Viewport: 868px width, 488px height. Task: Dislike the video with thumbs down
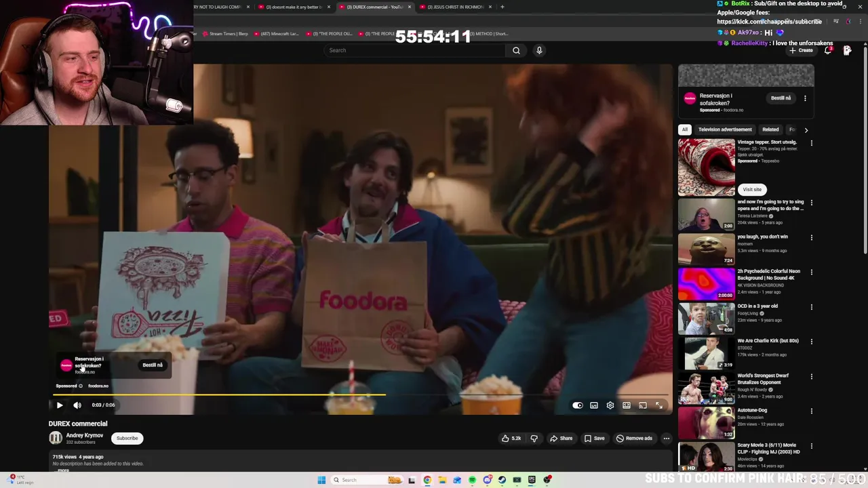(x=534, y=439)
